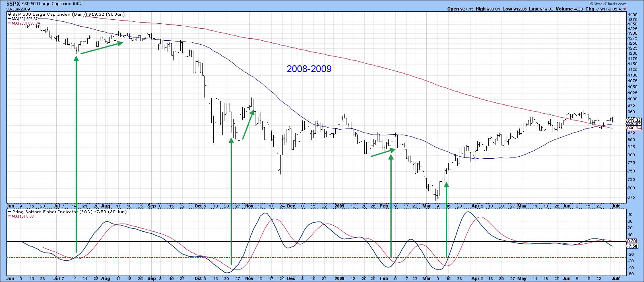This screenshot has height=282, width=644.
Task: Click the green arrowhead pointing at mid-July 2008
Action: (x=76, y=58)
